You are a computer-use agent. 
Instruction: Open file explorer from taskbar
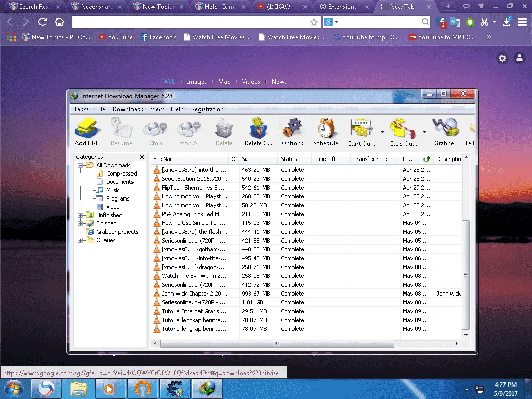pyautogui.click(x=78, y=389)
